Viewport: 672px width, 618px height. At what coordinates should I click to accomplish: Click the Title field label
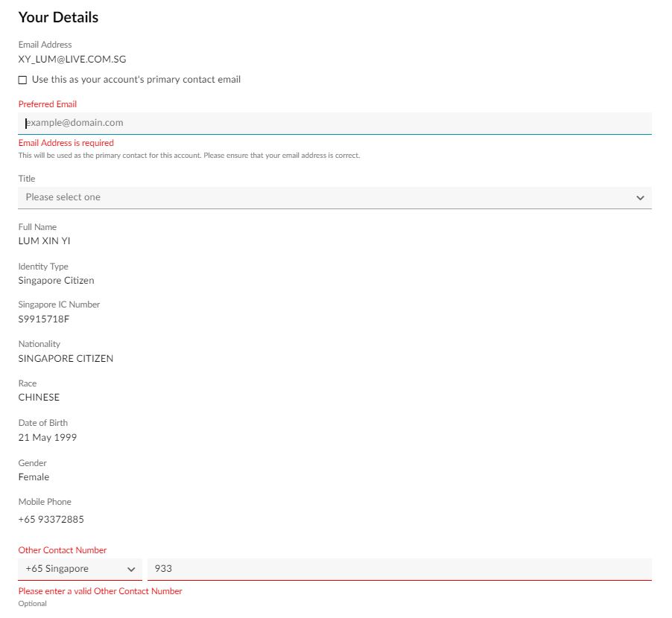(27, 179)
